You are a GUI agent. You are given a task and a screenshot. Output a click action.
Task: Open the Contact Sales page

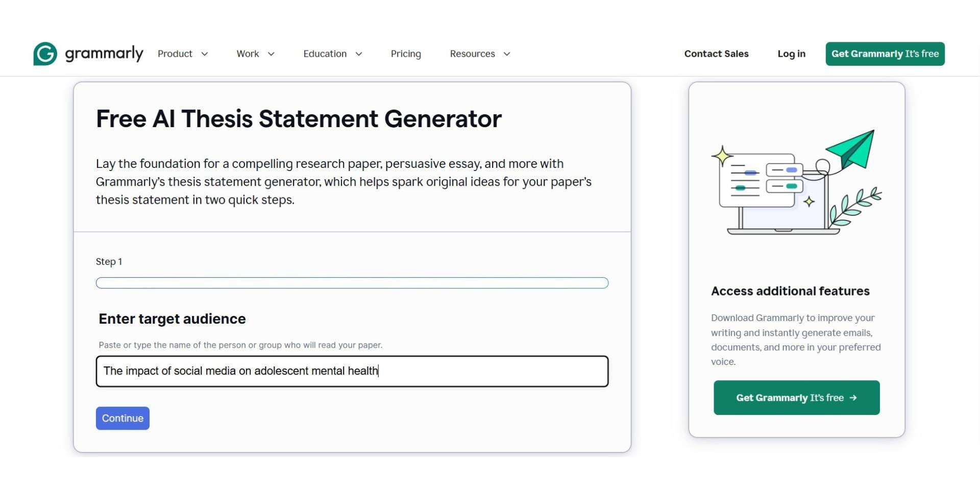pyautogui.click(x=716, y=54)
